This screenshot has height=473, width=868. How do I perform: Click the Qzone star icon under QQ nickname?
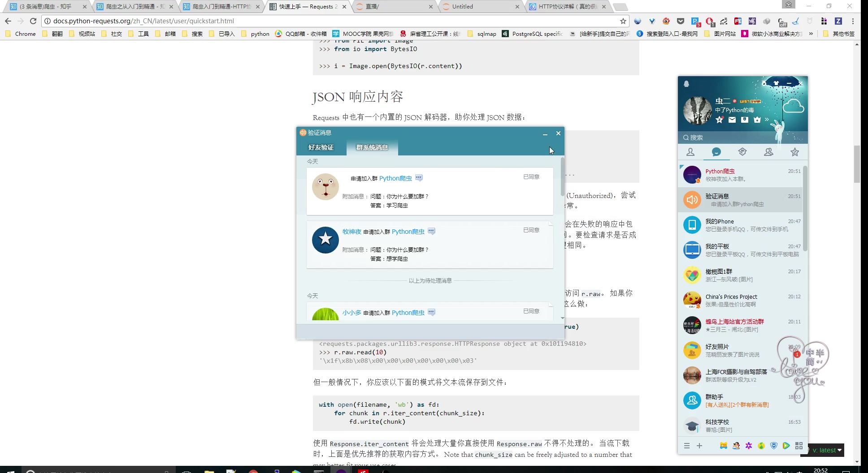pyautogui.click(x=720, y=120)
